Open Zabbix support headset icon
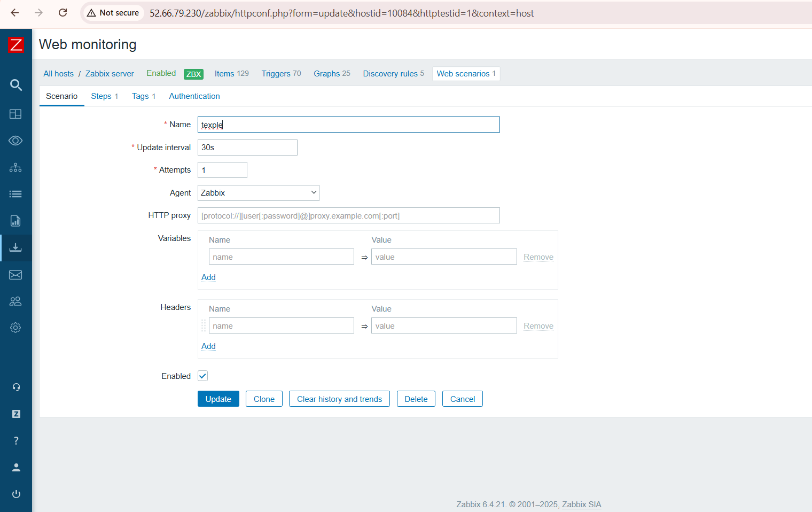The image size is (812, 512). click(x=16, y=387)
